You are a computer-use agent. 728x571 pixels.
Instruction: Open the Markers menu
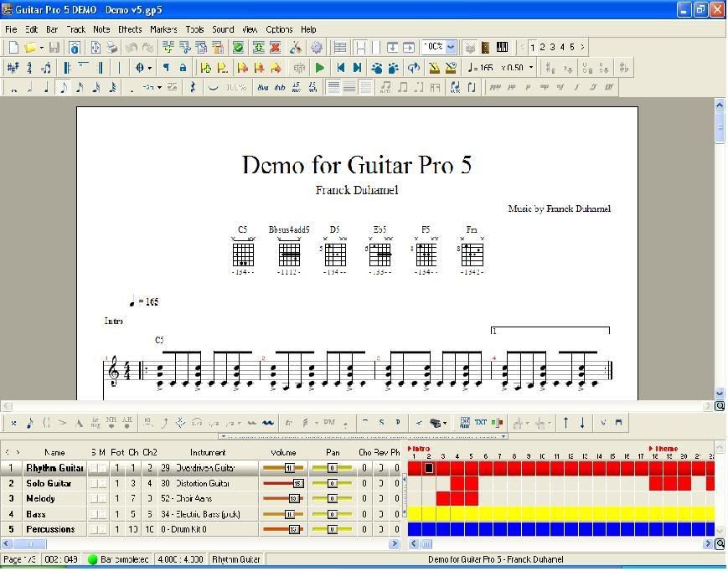tap(163, 29)
